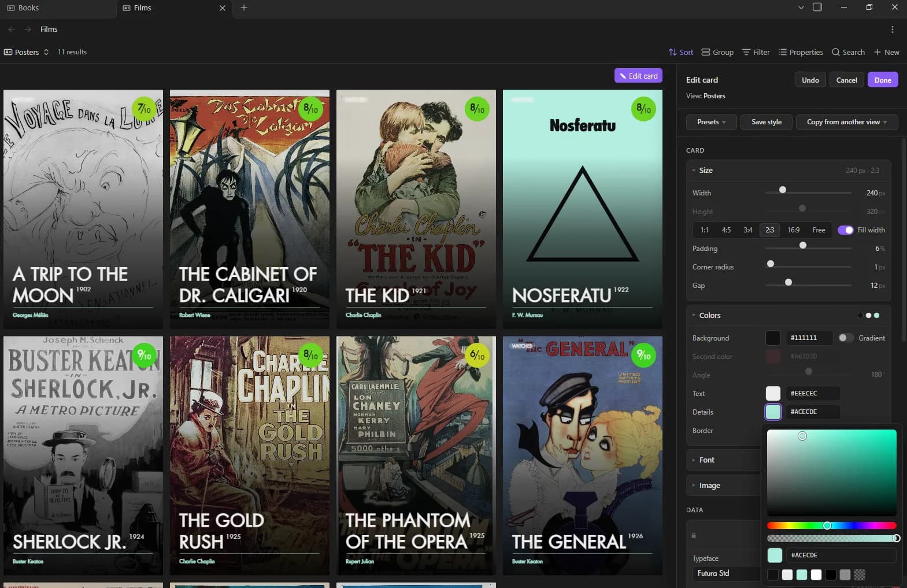Viewport: 907px width, 588px height.
Task: Open Copy from another view dropdown
Action: click(x=847, y=122)
